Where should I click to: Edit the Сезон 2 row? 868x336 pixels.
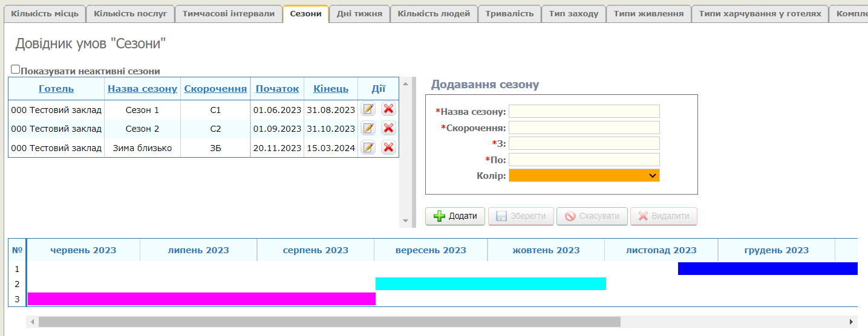(x=368, y=128)
